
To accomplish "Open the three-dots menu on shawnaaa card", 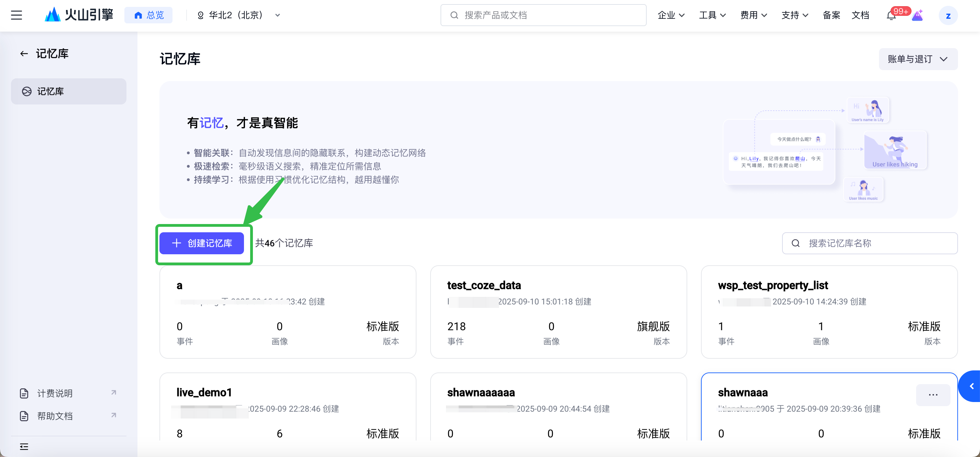I will tap(933, 395).
